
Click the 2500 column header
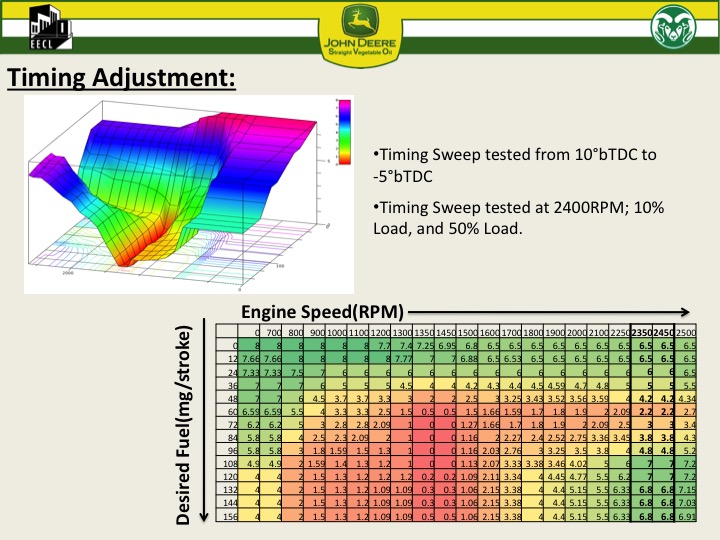[686, 331]
